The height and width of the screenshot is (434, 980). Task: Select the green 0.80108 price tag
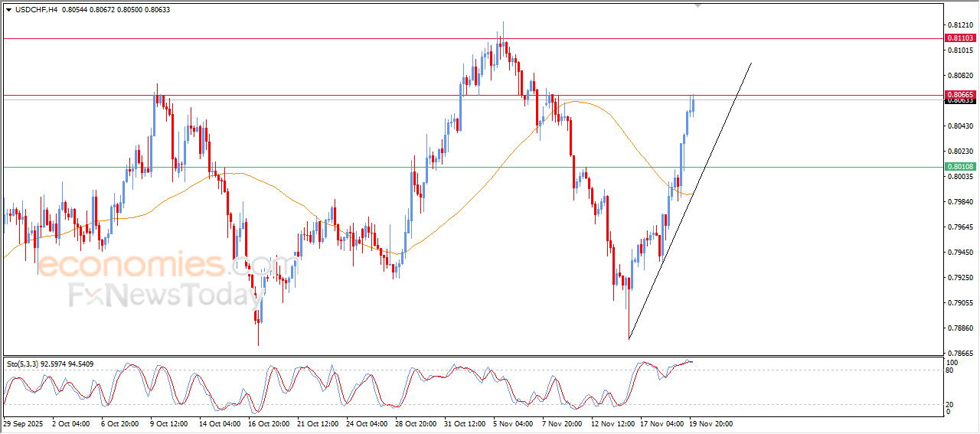[959, 166]
